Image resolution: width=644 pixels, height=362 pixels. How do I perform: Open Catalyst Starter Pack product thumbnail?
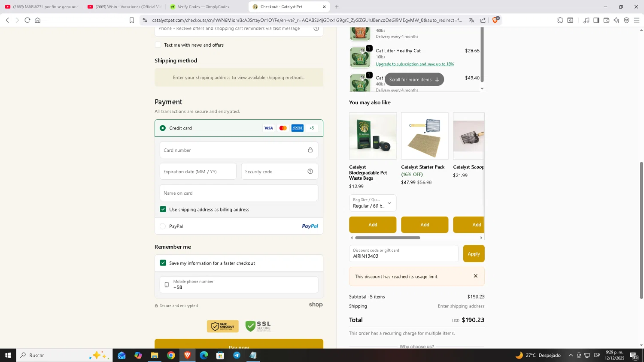(425, 136)
